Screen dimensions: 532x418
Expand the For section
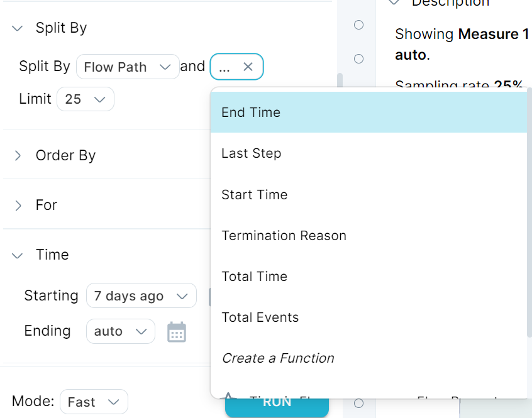click(x=18, y=206)
